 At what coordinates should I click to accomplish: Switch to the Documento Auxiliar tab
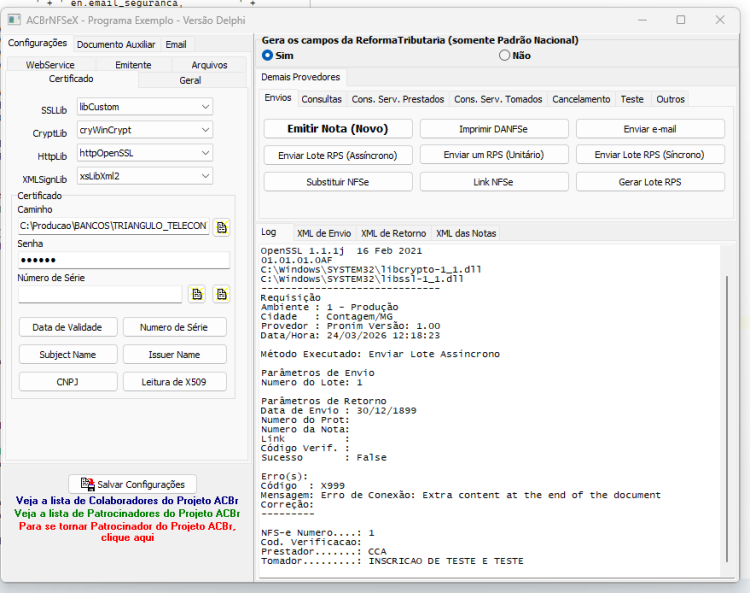point(116,44)
